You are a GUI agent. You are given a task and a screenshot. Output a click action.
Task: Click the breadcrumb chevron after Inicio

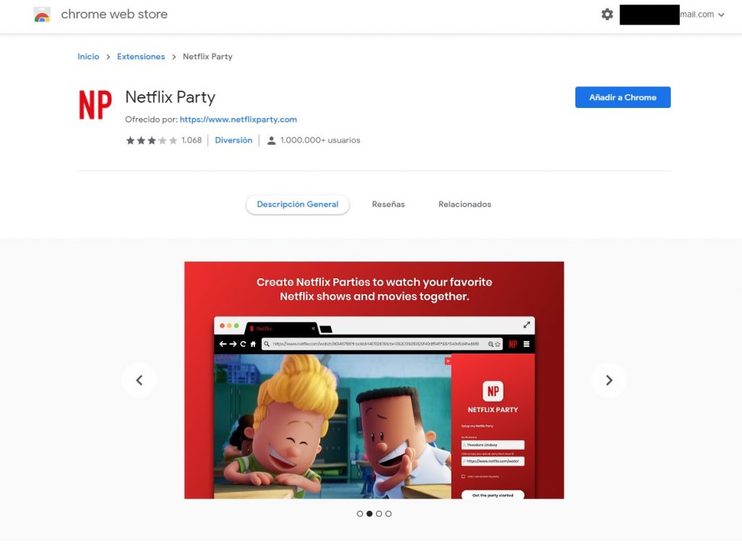pos(109,57)
